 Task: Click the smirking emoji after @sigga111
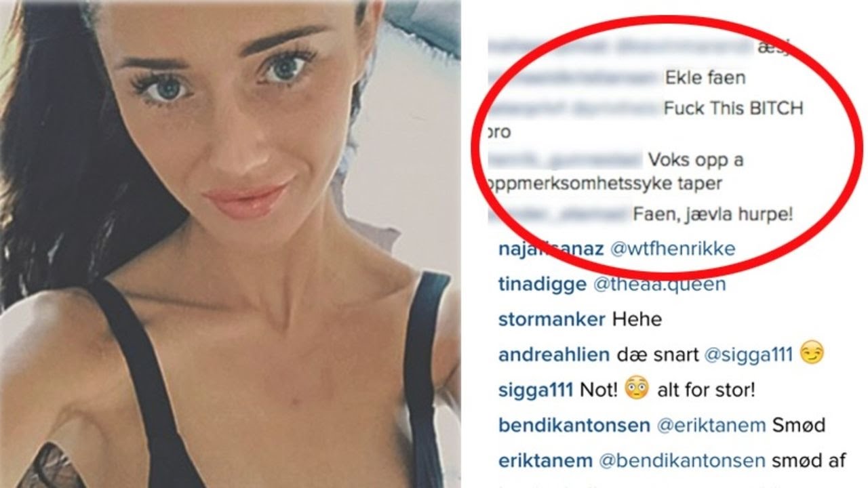tap(811, 354)
